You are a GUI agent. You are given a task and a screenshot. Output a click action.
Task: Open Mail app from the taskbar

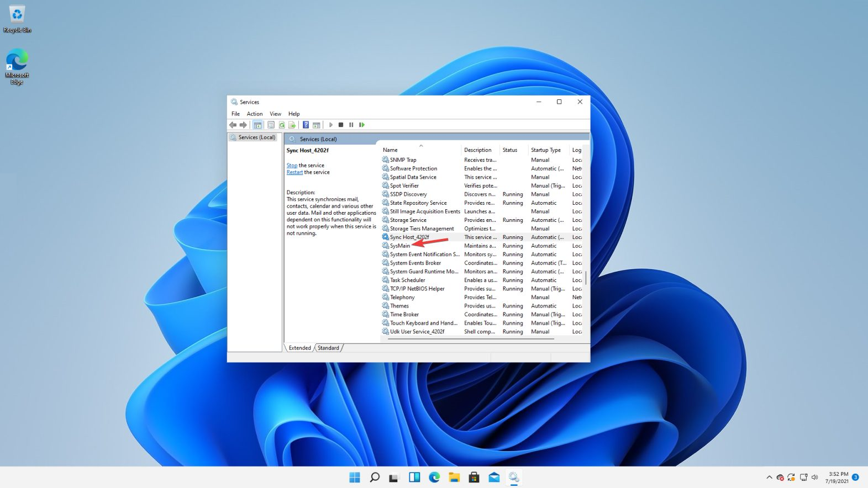494,478
